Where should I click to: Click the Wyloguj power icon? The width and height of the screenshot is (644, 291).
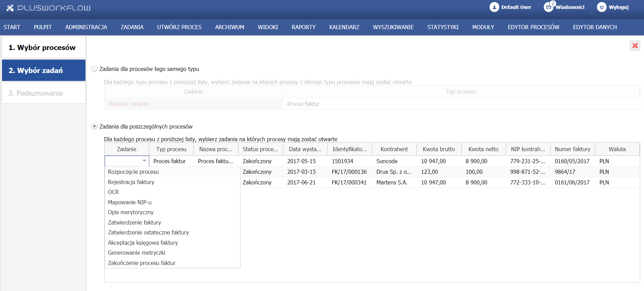tap(601, 7)
